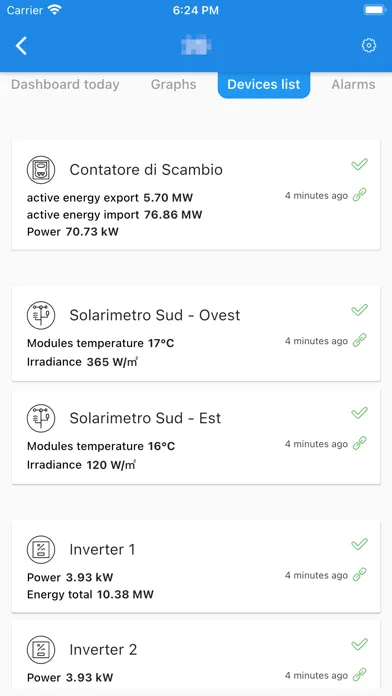
Task: Tap the blurred plant name in header
Action: pos(196,46)
